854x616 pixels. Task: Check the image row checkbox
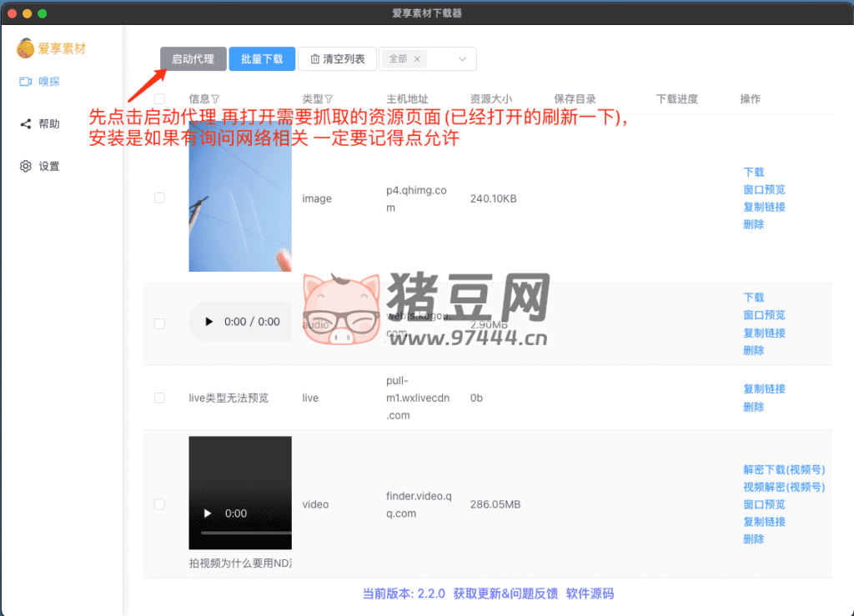(159, 198)
